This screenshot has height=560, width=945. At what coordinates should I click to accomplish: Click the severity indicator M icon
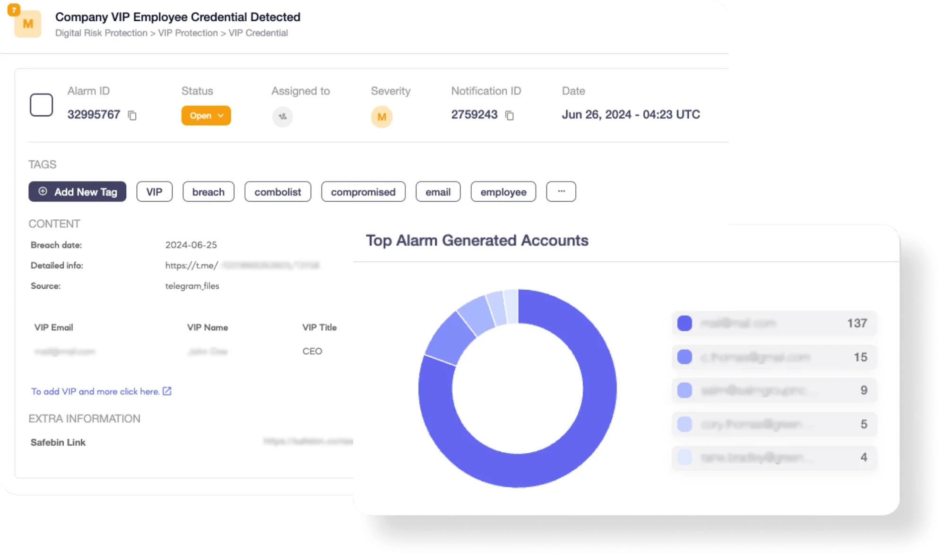(x=381, y=116)
